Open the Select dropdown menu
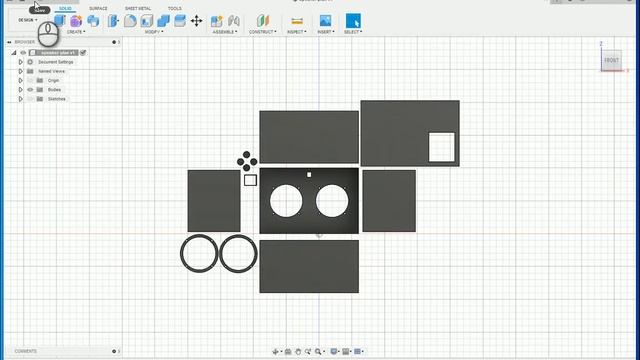The image size is (640, 360). (353, 32)
